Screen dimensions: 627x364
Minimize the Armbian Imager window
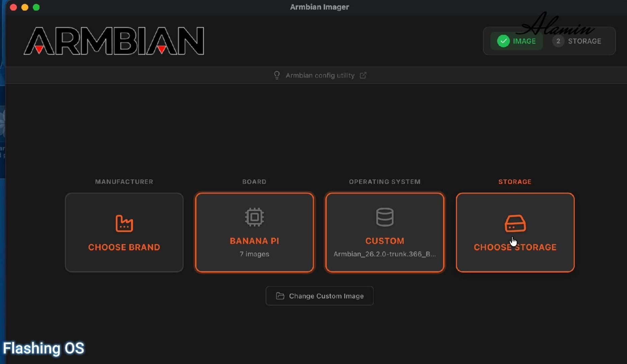(25, 7)
